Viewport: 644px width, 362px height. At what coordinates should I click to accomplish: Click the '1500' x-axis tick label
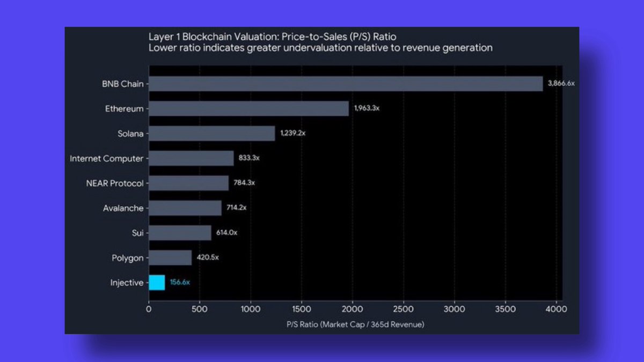(301, 309)
